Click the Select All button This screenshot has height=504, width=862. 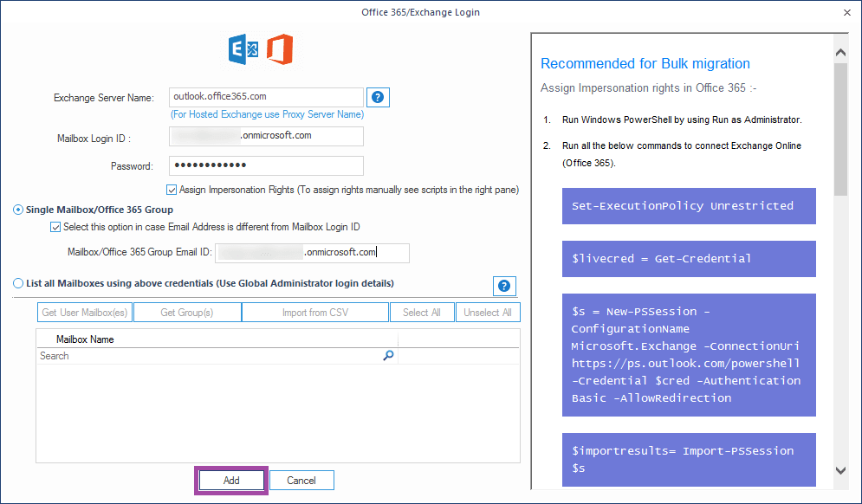pyautogui.click(x=422, y=312)
